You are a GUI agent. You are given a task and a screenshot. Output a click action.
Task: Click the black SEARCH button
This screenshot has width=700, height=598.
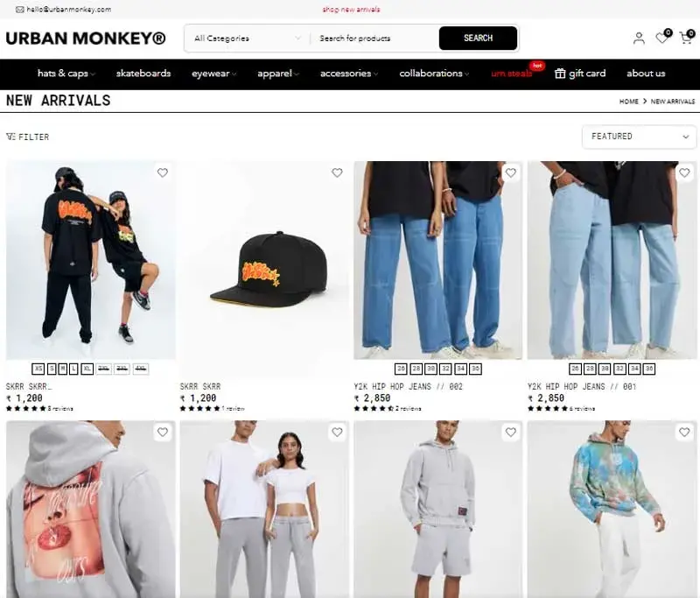point(478,39)
